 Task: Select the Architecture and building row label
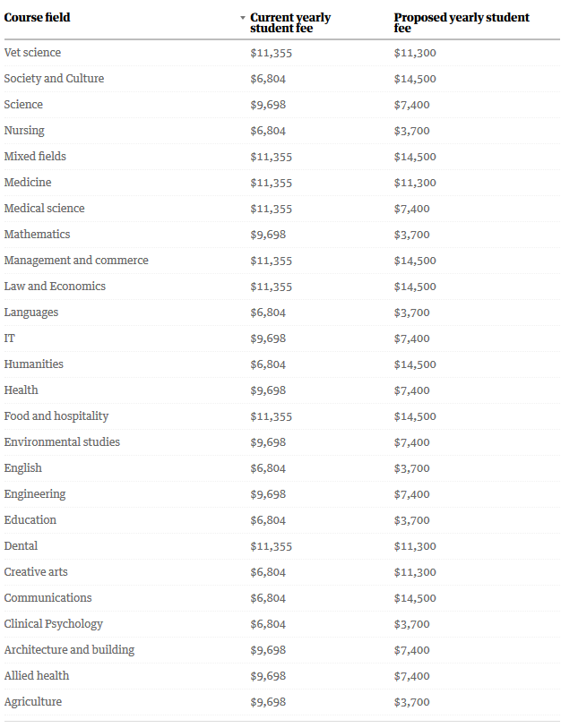[69, 650]
